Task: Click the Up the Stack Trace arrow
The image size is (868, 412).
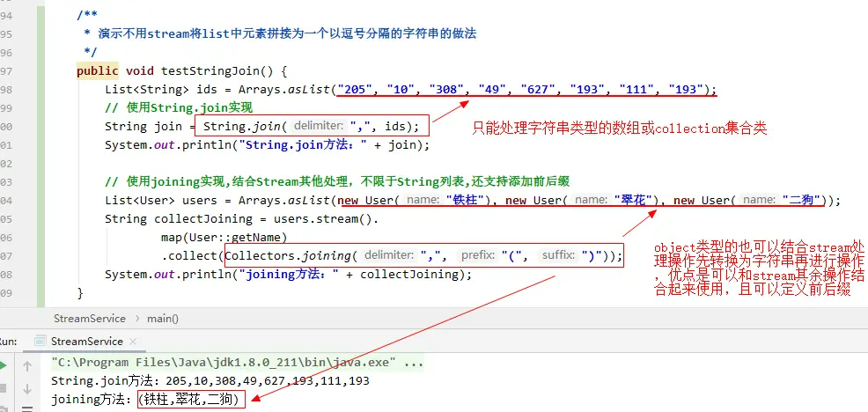Action: pos(26,364)
